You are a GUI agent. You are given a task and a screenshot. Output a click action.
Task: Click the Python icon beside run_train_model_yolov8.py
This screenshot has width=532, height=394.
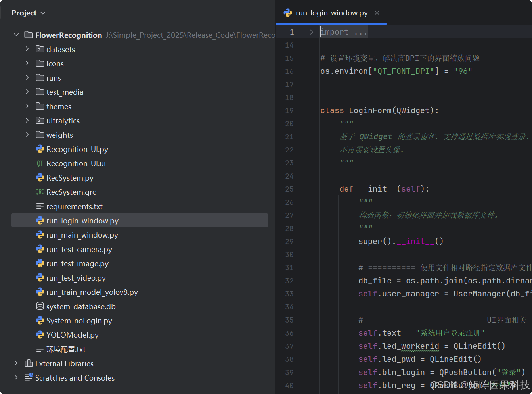click(40, 292)
